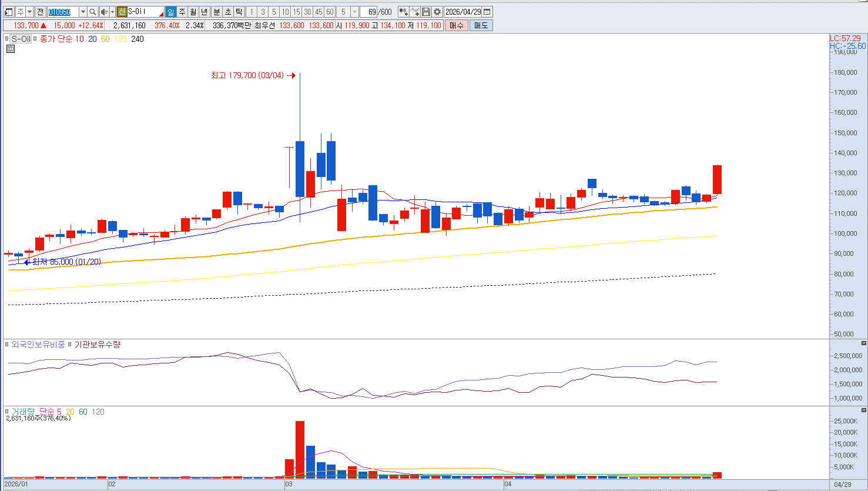The image size is (868, 491).
Task: Click the 최고 179,700 high marker label
Action: (247, 75)
